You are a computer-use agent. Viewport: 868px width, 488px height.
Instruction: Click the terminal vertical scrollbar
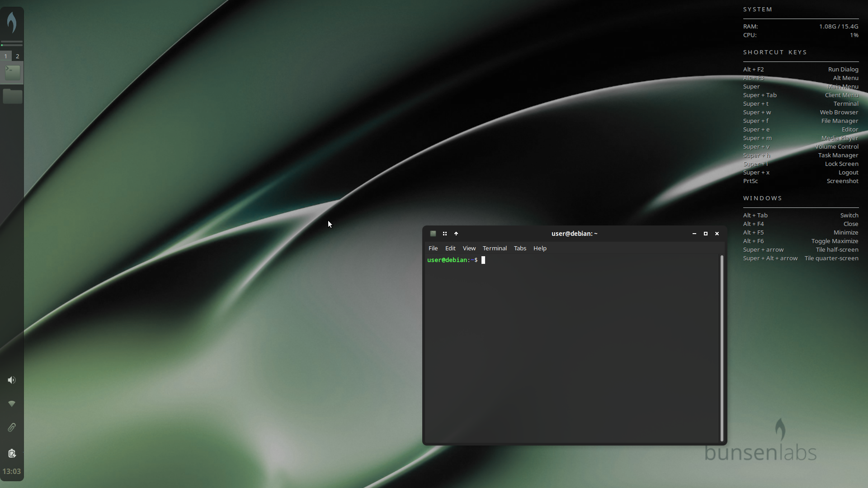tap(722, 348)
